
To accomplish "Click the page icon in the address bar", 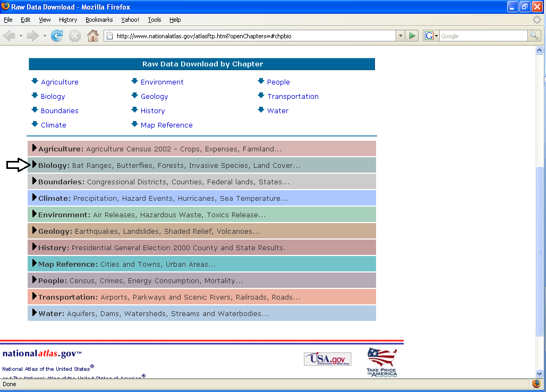I will [109, 36].
